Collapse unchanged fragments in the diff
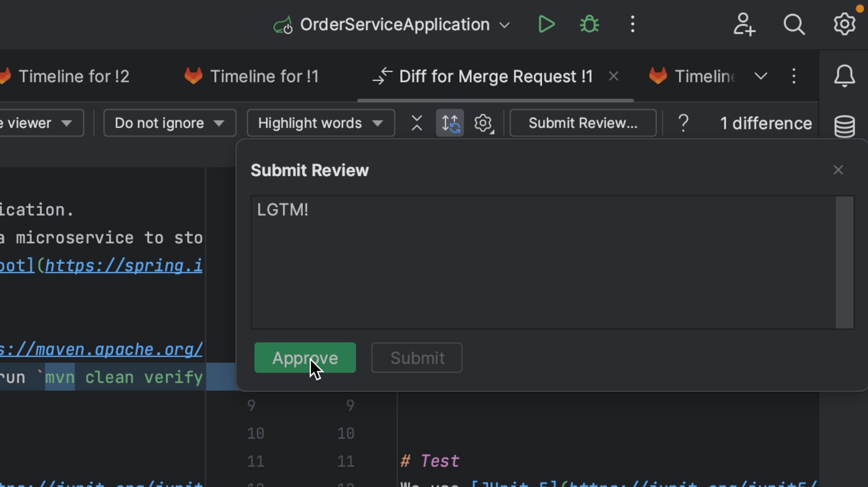 tap(416, 123)
